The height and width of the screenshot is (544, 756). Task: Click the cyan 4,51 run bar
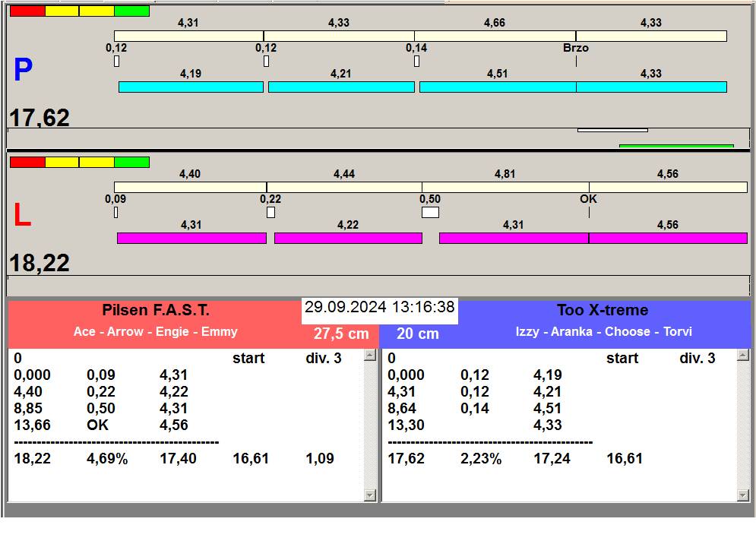(x=497, y=87)
